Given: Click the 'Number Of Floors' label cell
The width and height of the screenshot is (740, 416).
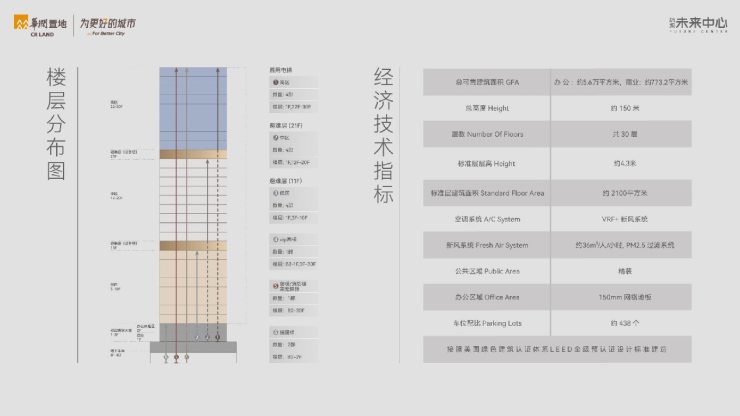Looking at the screenshot, I should coord(487,134).
